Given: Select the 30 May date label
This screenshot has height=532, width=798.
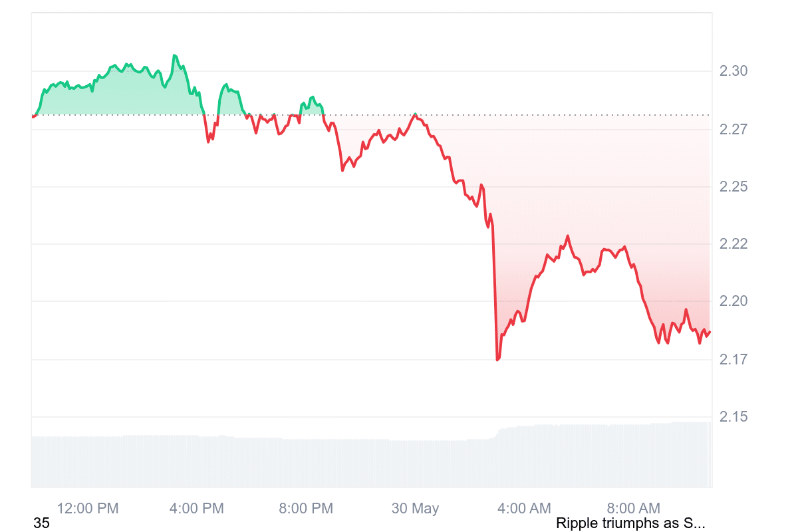Looking at the screenshot, I should pyautogui.click(x=415, y=509).
